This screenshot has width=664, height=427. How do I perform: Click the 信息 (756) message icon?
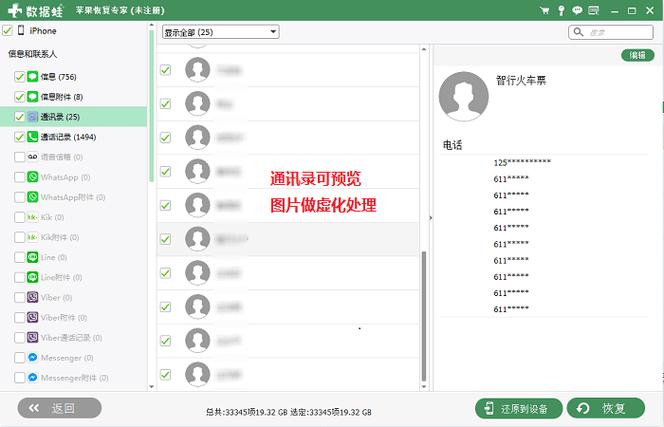click(33, 77)
